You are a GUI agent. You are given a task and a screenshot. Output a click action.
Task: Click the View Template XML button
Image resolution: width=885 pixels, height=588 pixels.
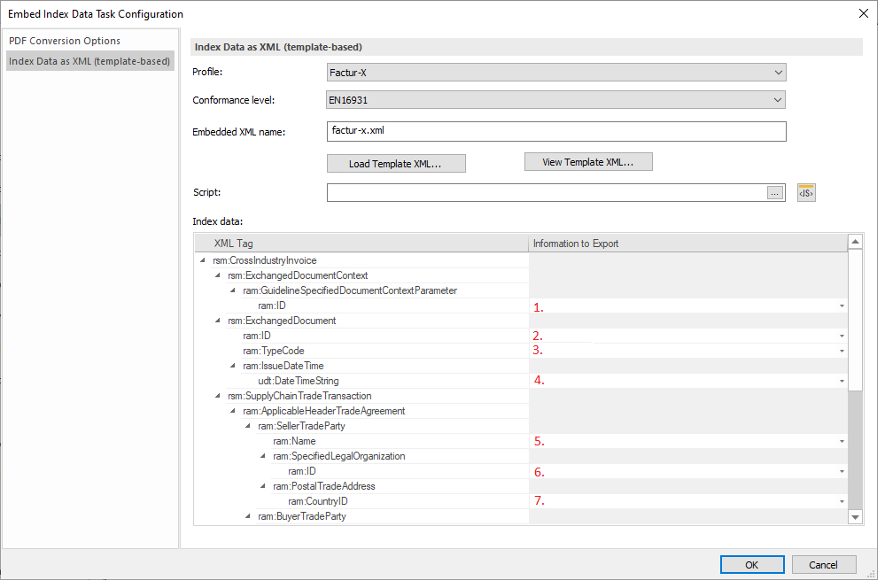(587, 161)
